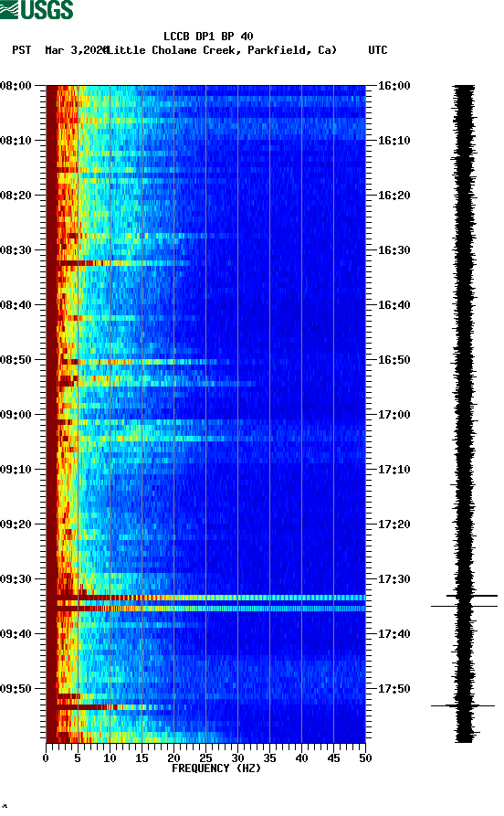Click the largest waveform spike near 17:35 UTC
The width and height of the screenshot is (504, 816).
[464, 606]
